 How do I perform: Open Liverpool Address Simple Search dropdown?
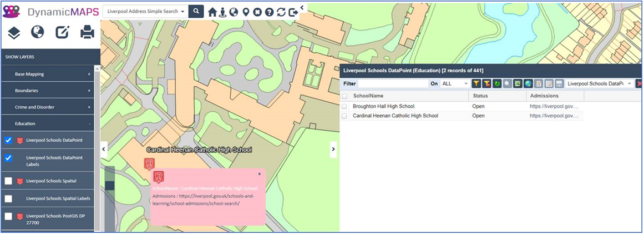pos(145,12)
